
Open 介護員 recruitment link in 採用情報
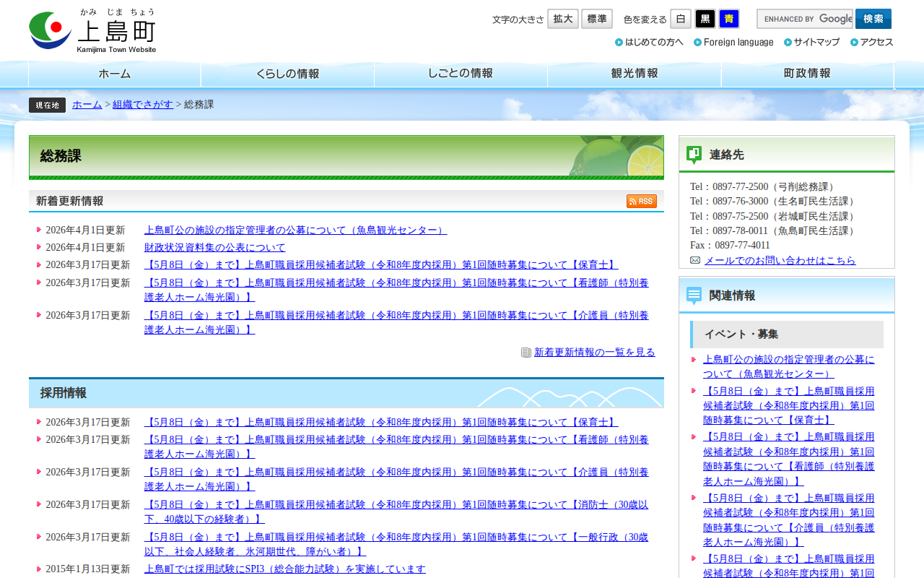pyautogui.click(x=396, y=480)
